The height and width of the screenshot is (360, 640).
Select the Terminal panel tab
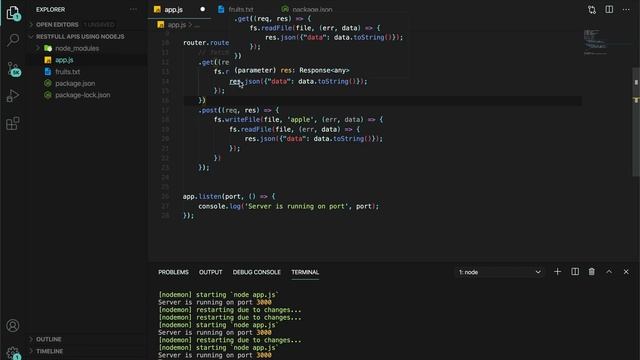(305, 272)
